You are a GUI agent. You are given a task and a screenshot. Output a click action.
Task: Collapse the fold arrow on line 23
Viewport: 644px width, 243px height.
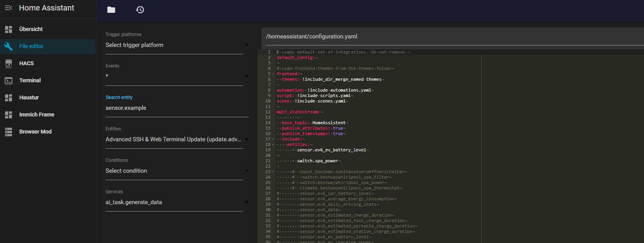tap(273, 172)
